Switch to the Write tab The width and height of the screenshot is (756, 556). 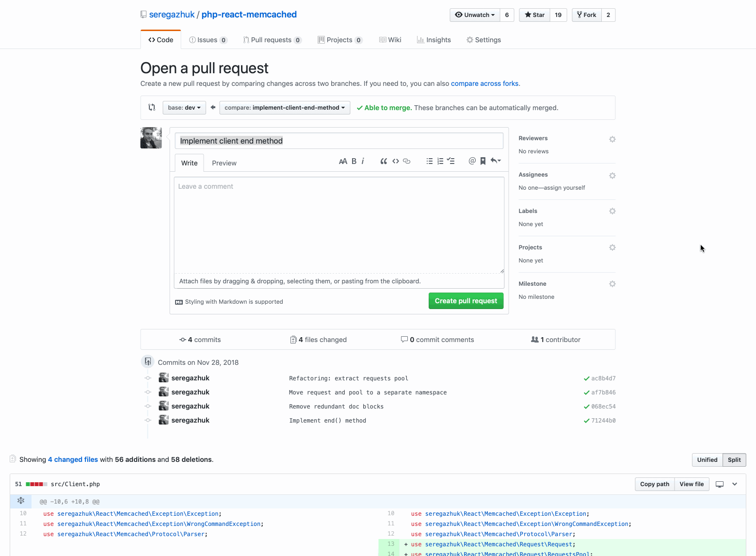[x=189, y=163]
